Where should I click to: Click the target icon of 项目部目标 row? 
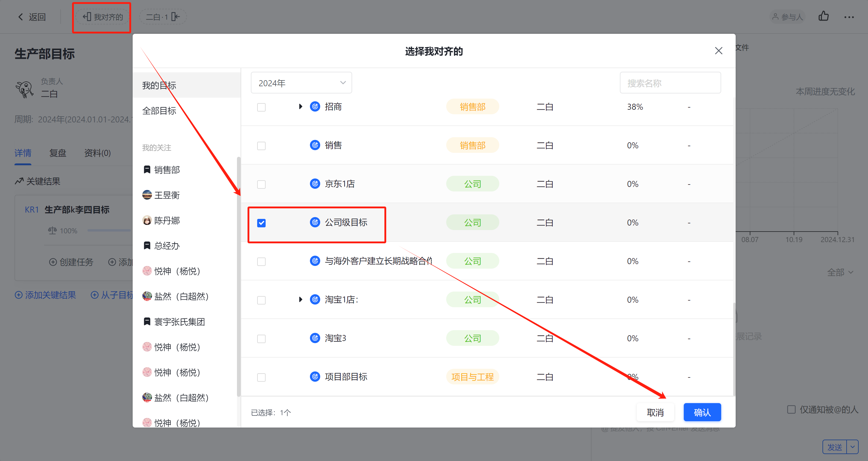(315, 377)
